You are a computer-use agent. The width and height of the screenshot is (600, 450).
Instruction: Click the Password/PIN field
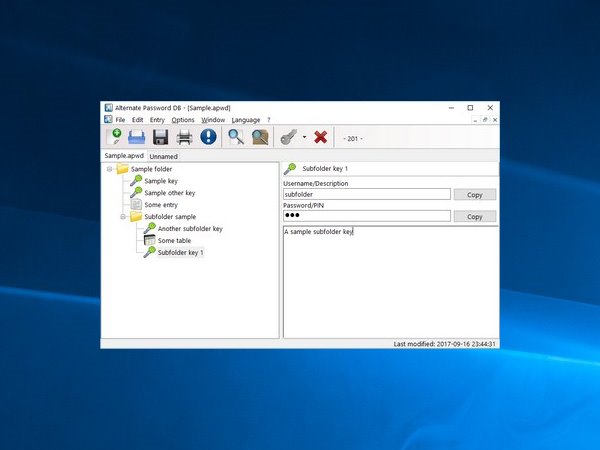pyautogui.click(x=367, y=216)
